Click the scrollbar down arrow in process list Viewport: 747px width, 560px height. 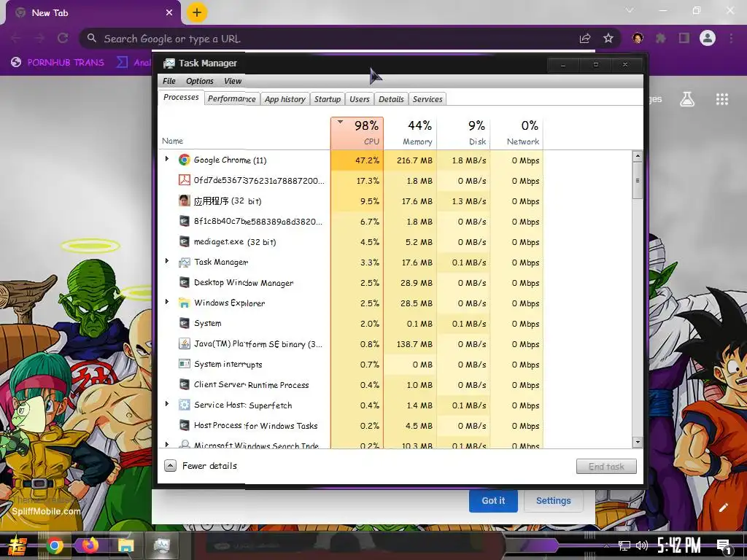[638, 442]
